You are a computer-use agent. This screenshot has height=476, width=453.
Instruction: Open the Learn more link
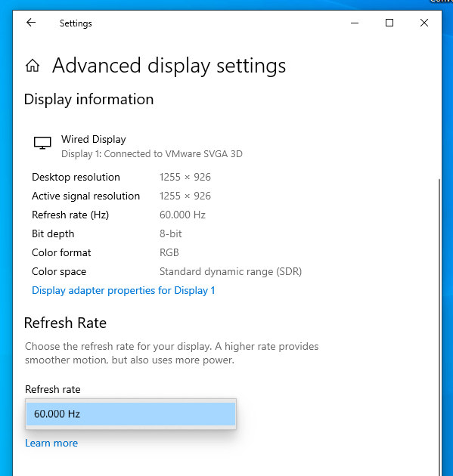(x=51, y=443)
